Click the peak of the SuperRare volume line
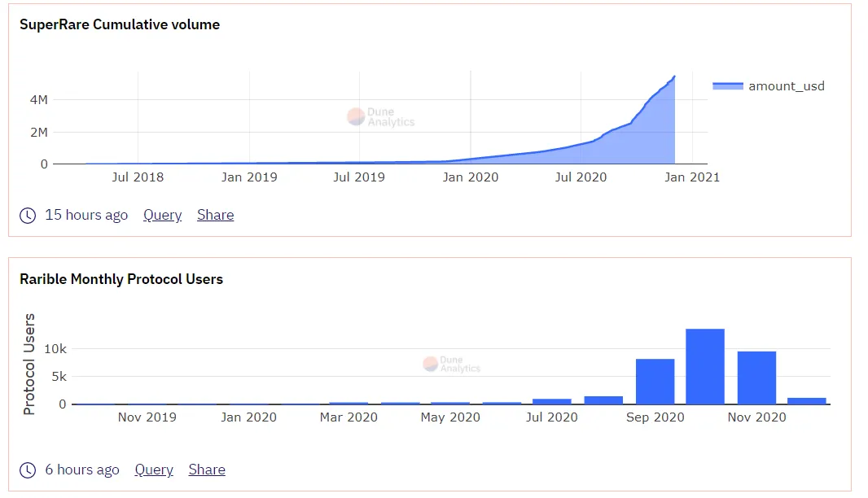The width and height of the screenshot is (868, 498). coord(674,76)
